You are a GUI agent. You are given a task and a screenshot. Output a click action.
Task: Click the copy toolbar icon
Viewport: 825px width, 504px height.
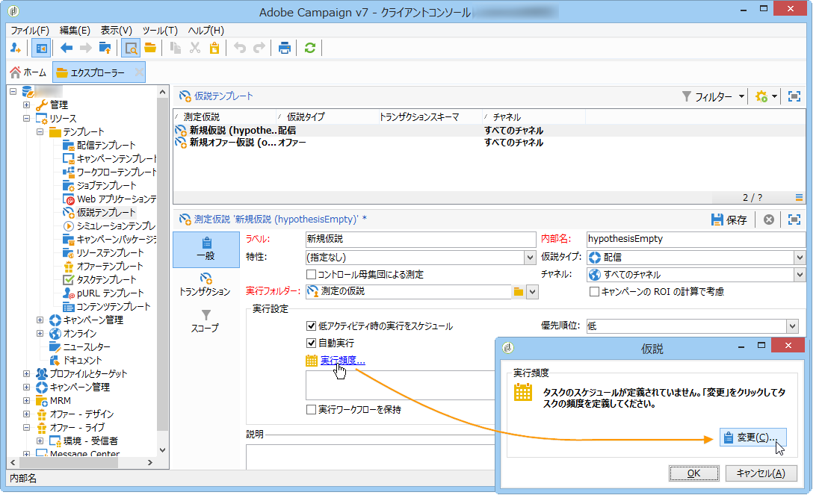[176, 49]
